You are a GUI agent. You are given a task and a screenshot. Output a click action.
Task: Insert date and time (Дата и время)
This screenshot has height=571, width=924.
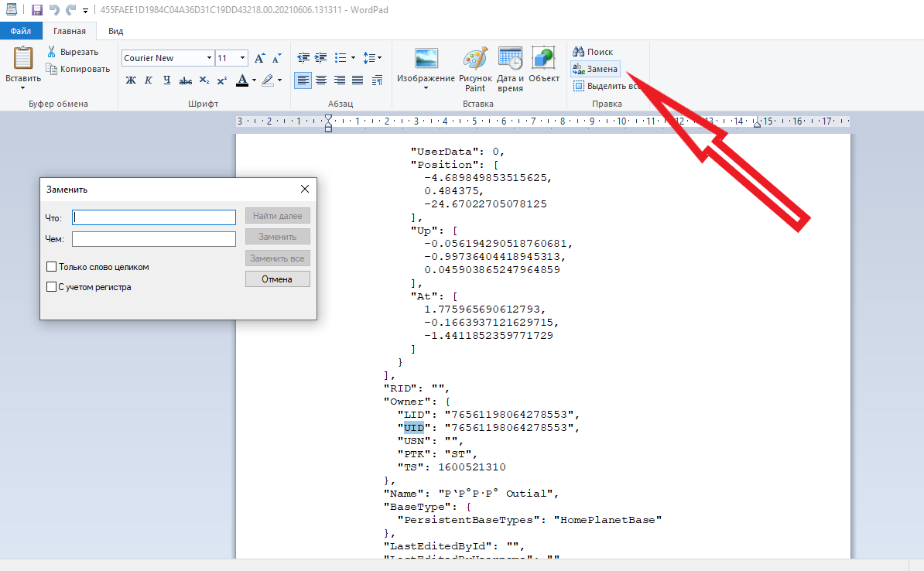pyautogui.click(x=510, y=70)
